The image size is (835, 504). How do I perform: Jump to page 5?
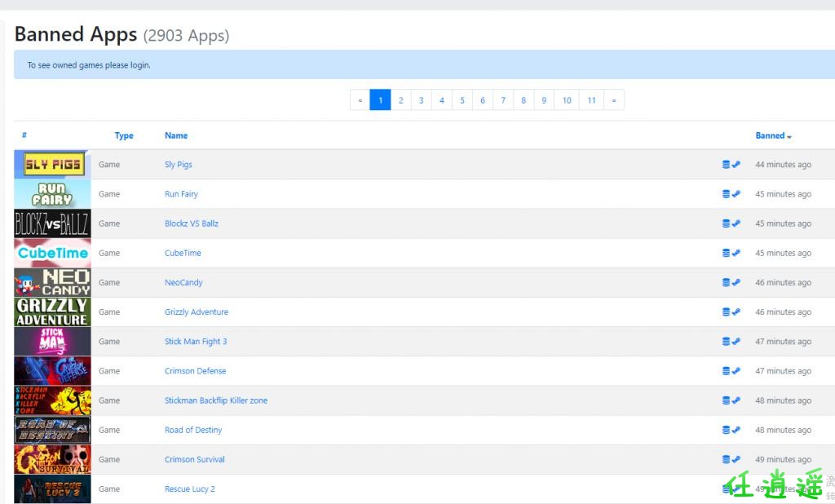[462, 100]
